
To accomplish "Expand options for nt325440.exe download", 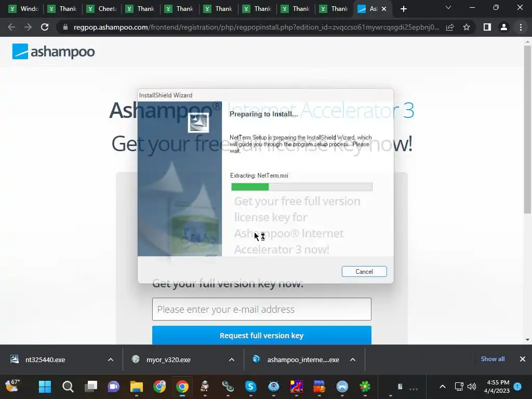I will pyautogui.click(x=111, y=360).
